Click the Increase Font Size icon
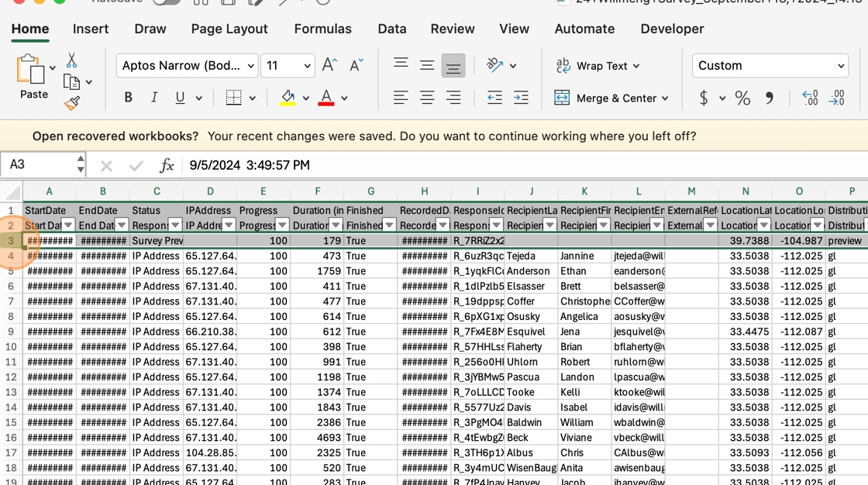Viewport: 868px width, 485px height. 329,66
